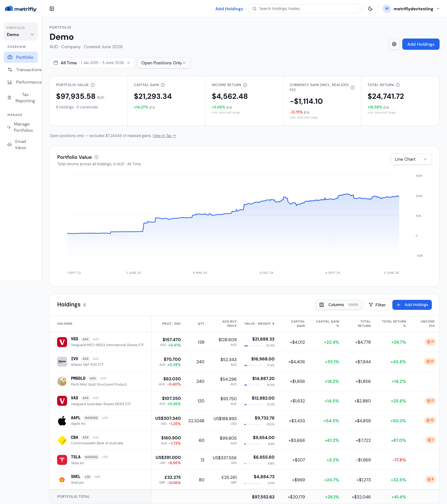This screenshot has width=447, height=504.
Task: Open AAPL unconfirmed dividends badge 12
Action: [x=430, y=420]
